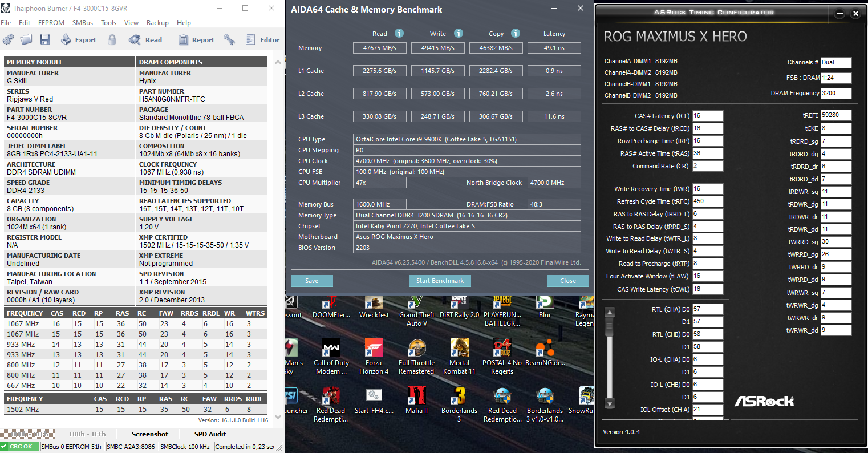Select the Mafia II desktop icon

pyautogui.click(x=417, y=401)
